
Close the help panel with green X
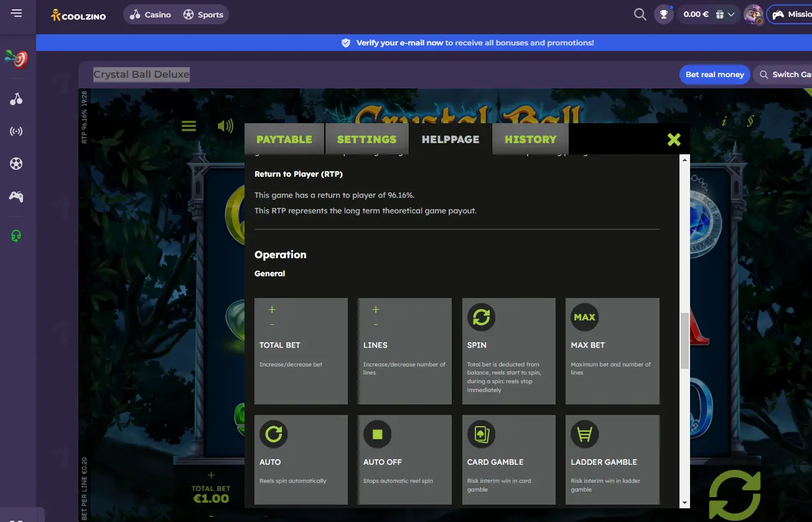[x=674, y=139]
